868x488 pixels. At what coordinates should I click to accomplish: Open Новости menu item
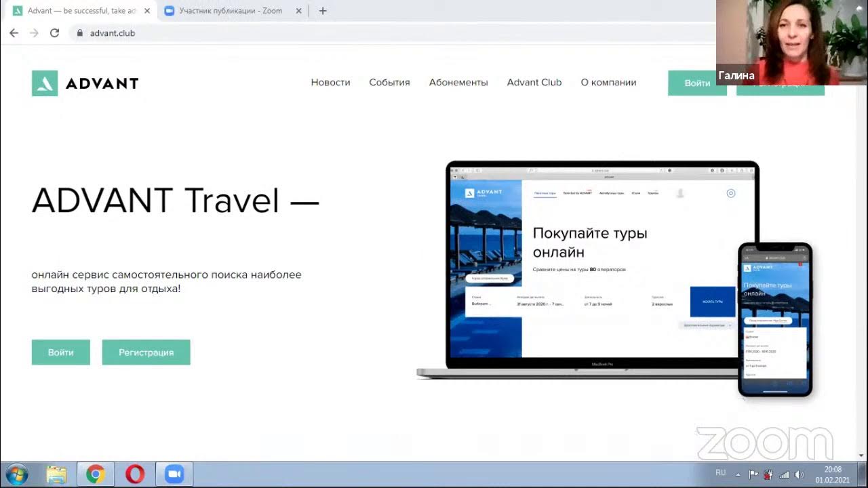point(330,83)
